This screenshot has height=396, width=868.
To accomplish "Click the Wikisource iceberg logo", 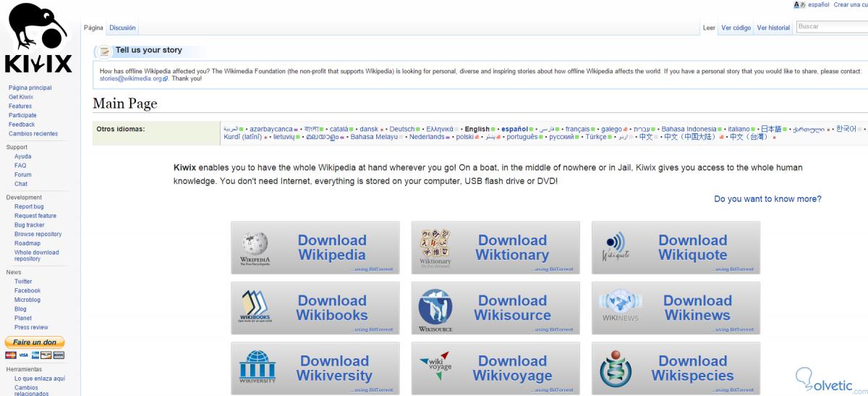I will pyautogui.click(x=435, y=310).
